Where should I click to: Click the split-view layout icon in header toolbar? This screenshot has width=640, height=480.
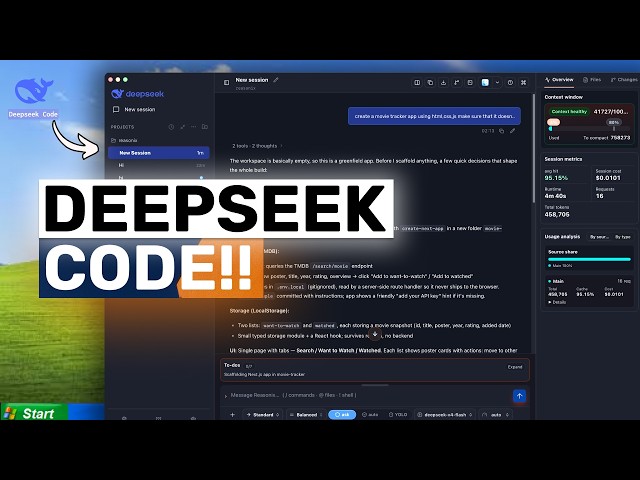click(x=417, y=82)
